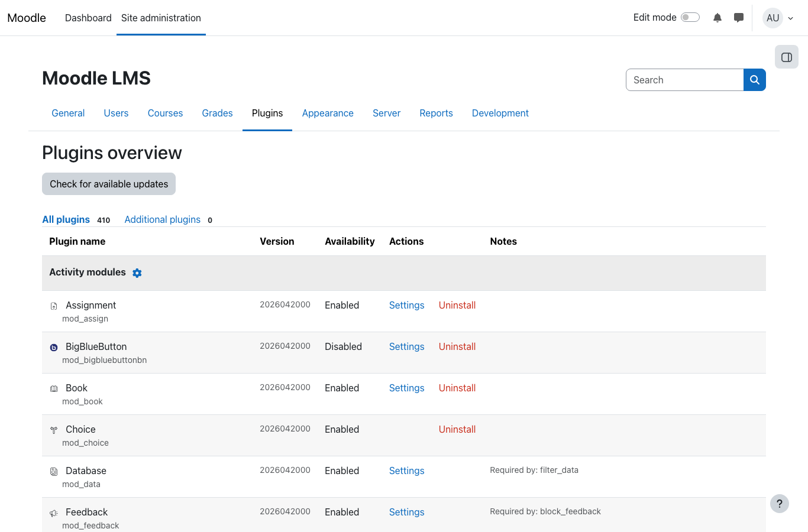Toggle Edit mode switch
The width and height of the screenshot is (808, 532).
pos(690,17)
